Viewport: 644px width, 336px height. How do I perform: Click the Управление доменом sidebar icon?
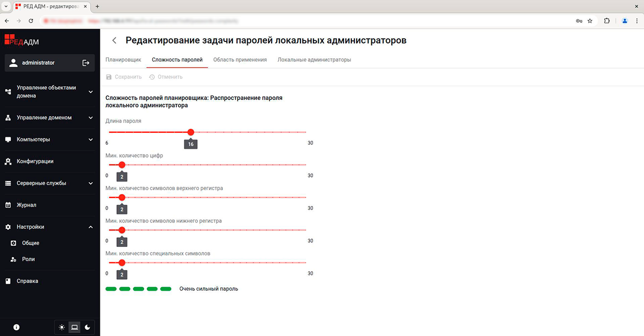[x=8, y=117]
